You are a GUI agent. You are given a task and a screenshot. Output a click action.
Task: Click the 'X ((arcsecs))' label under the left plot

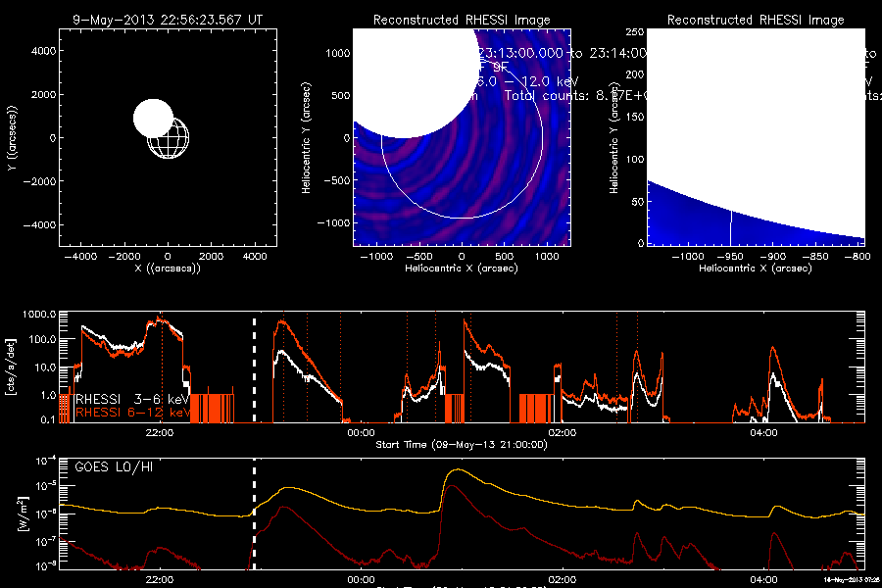tap(168, 269)
